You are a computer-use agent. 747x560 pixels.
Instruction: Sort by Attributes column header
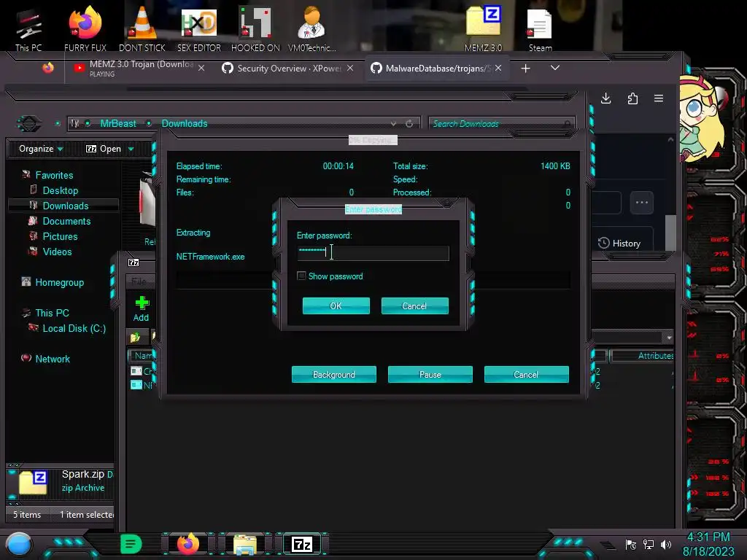pos(643,356)
